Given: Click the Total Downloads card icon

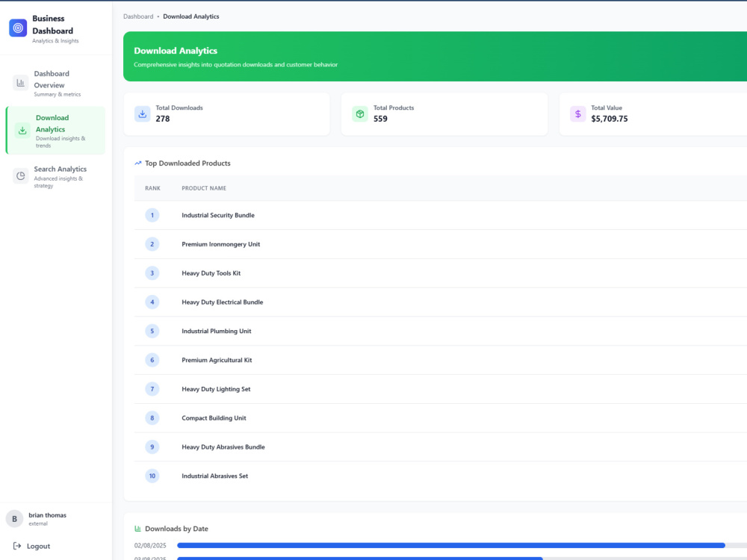Looking at the screenshot, I should pos(143,114).
